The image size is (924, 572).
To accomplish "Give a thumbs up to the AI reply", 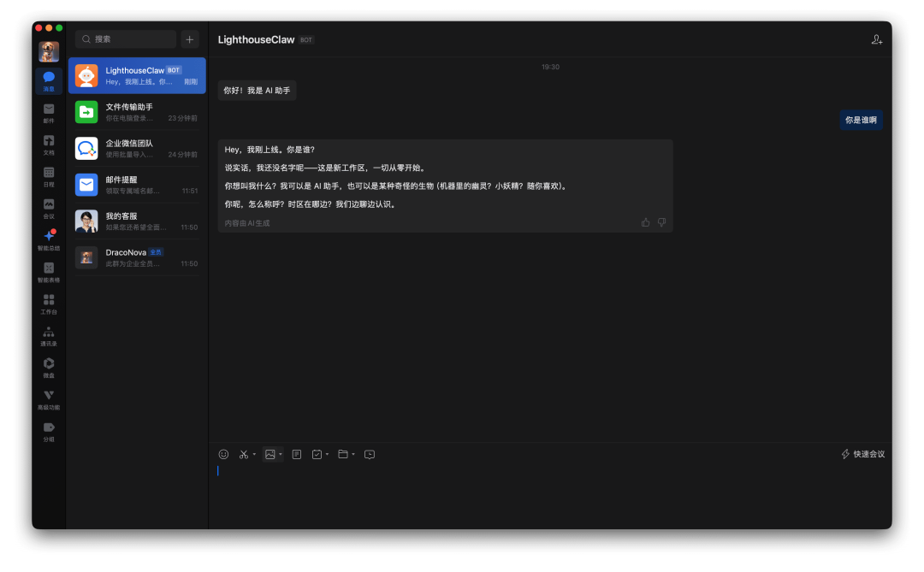I will pos(645,221).
